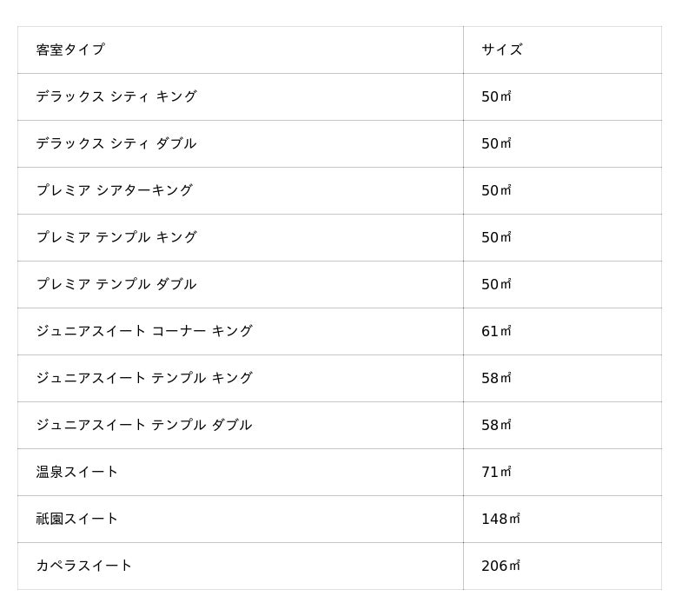Click the 祇園スイート room name
This screenshot has width=695, height=616.
pos(77,519)
